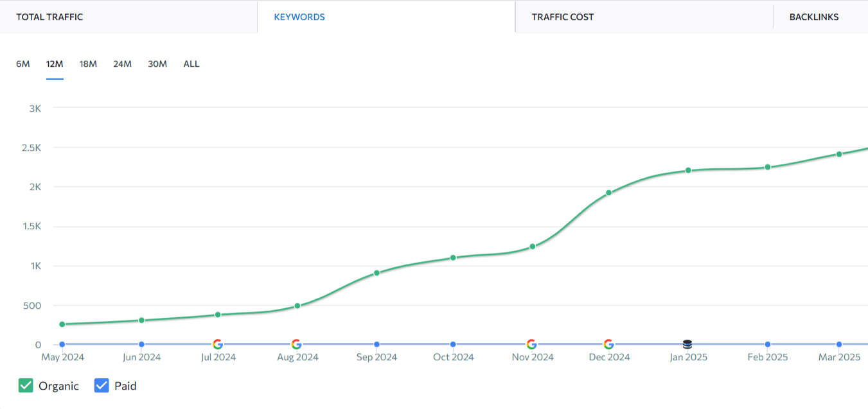
Task: Choose the 18M time range
Action: point(88,64)
